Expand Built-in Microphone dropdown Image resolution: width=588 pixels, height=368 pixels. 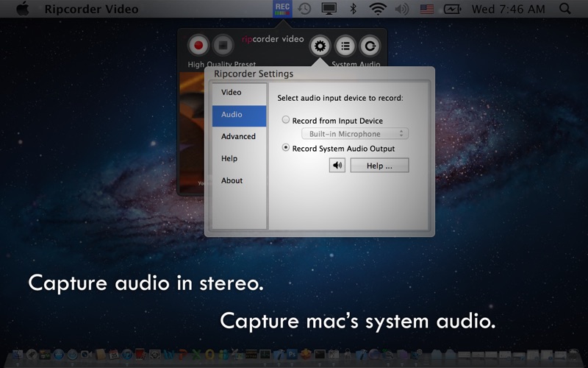pyautogui.click(x=354, y=134)
